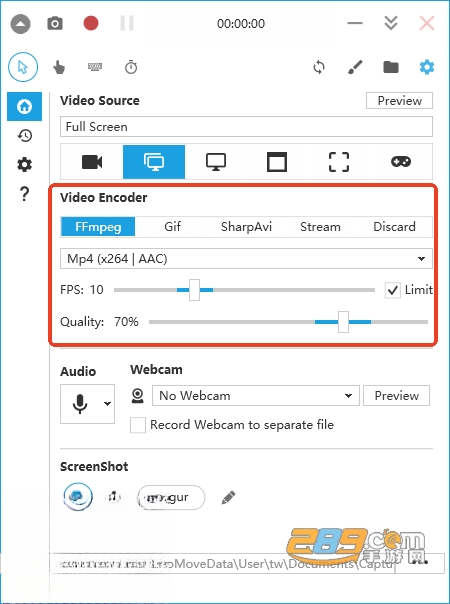Expand the audio microphone dropdown arrow
The width and height of the screenshot is (450, 604).
(107, 404)
